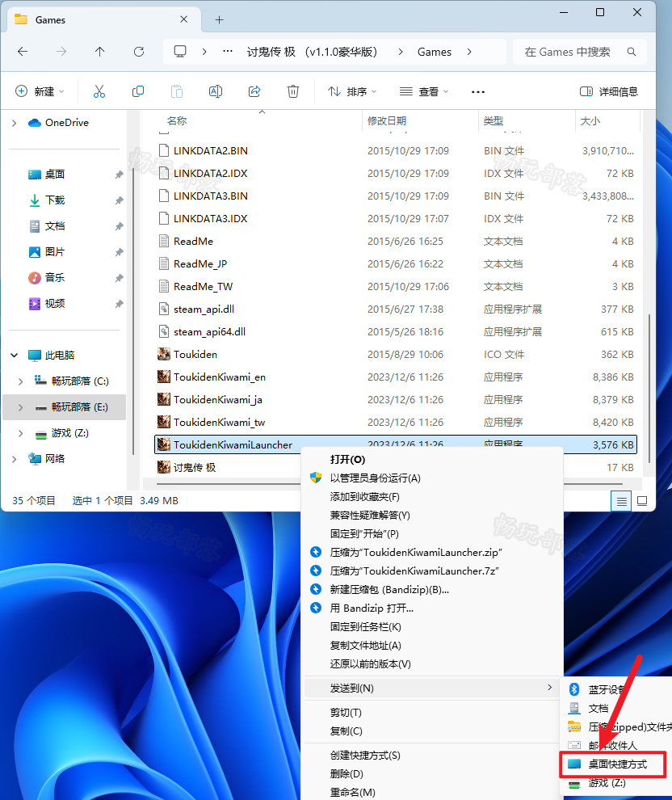
Task: Click the 讨鬼传 极 (v1.1.0豪华版) breadcrumb
Action: tap(312, 52)
